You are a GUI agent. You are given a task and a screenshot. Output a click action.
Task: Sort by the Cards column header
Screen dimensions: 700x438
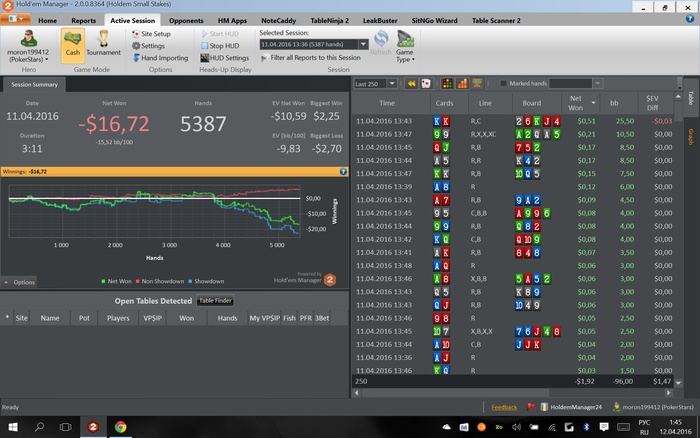(444, 103)
